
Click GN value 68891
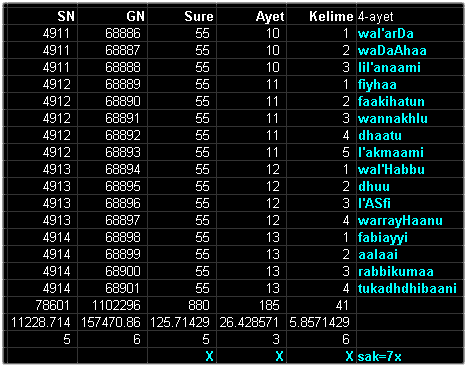tap(123, 118)
